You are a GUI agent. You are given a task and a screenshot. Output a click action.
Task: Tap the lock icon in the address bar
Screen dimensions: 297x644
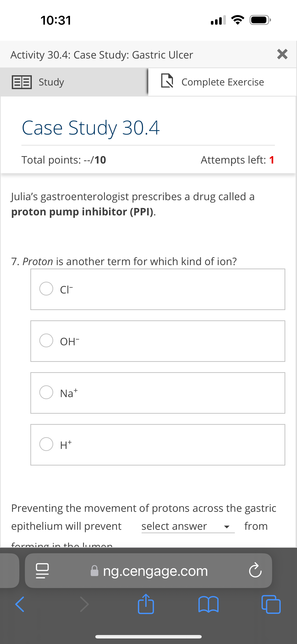click(94, 571)
